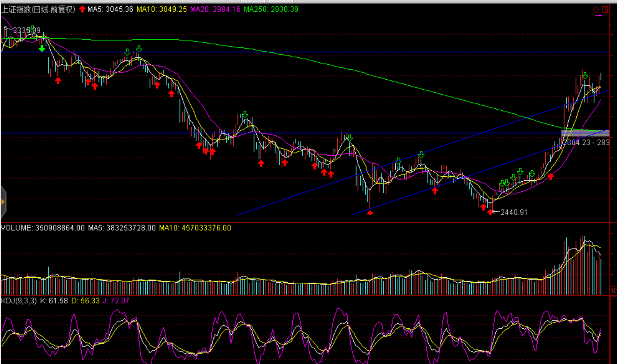
Task: Click the red split-panel icon at top right
Action: [605, 9]
